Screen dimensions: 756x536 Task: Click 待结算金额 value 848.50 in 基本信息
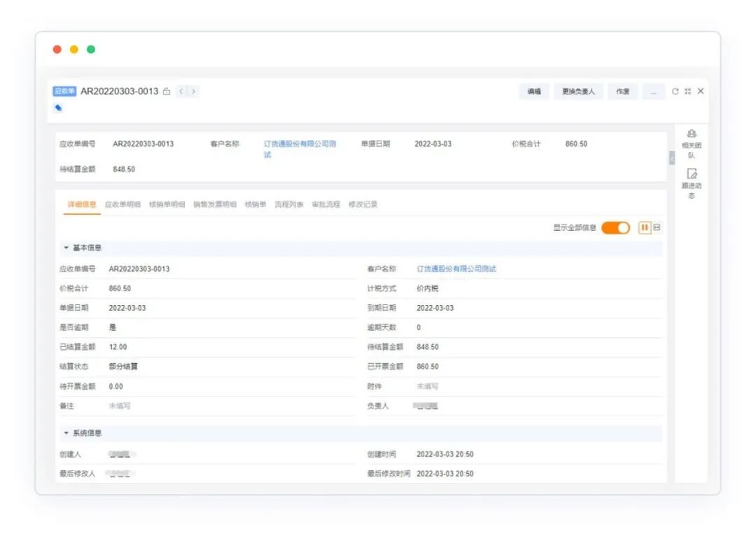click(x=428, y=347)
